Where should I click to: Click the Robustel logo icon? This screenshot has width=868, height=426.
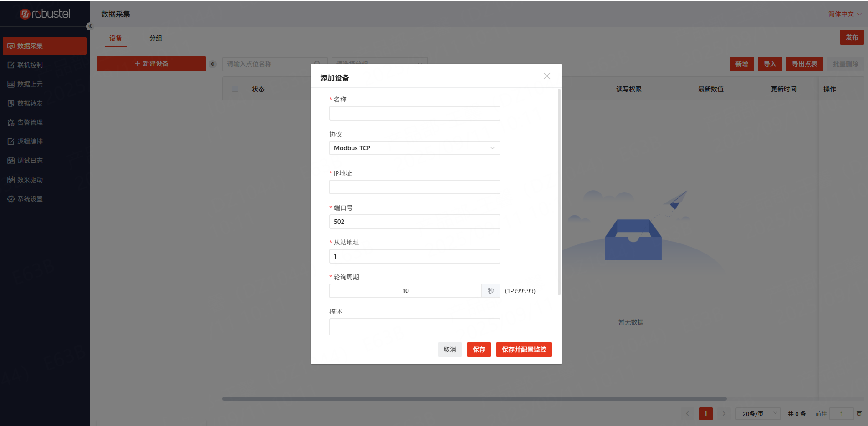(25, 14)
